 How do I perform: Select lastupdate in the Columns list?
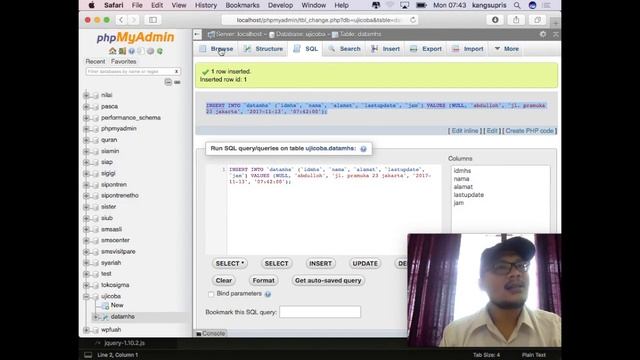click(469, 195)
